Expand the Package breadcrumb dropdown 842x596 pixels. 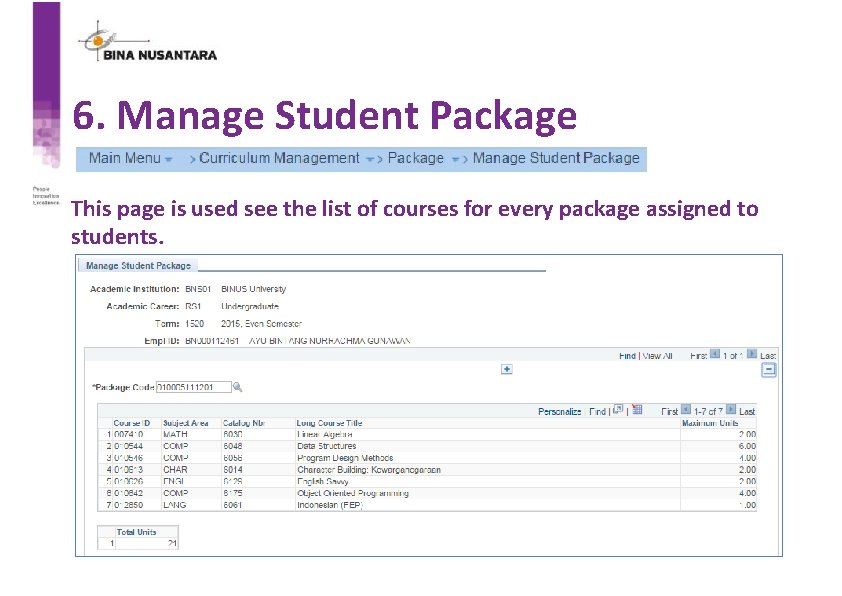(x=455, y=158)
